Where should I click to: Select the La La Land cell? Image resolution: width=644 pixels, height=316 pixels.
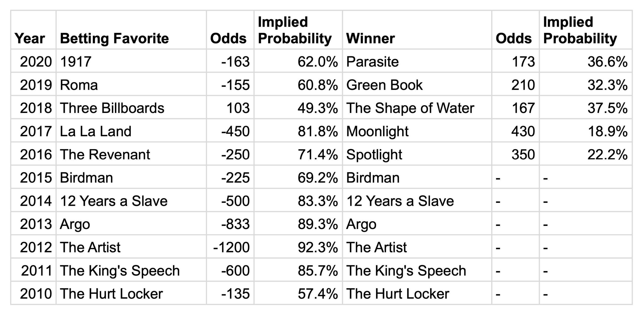96,131
